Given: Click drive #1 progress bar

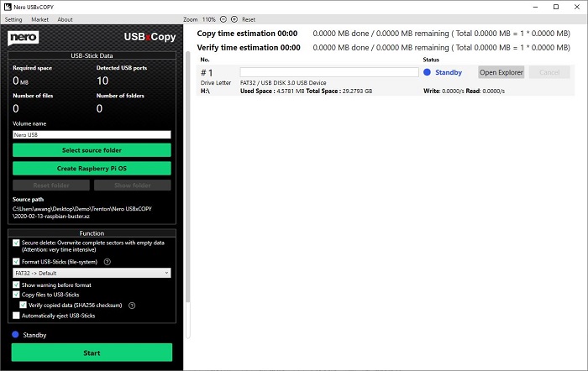Looking at the screenshot, I should pos(329,72).
